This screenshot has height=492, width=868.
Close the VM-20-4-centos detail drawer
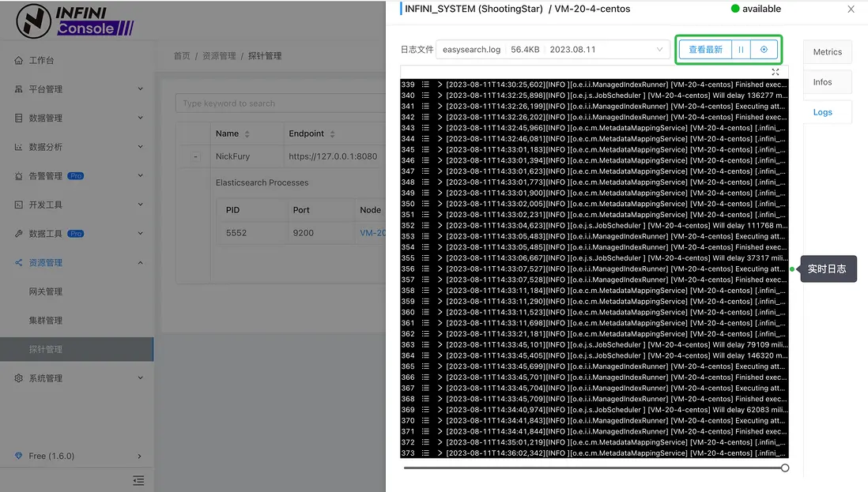851,9
